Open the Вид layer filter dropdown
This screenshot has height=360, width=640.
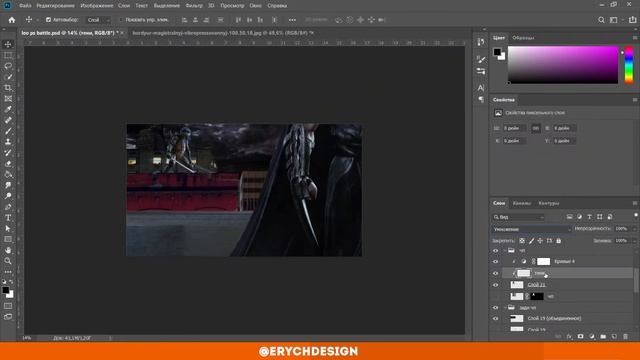pos(518,217)
